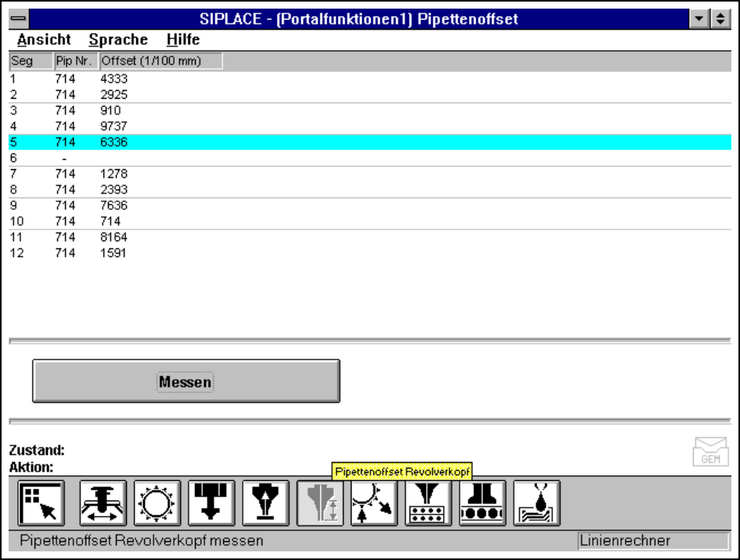Select segment 11 row with offset 8164
Screen dimensions: 740x560
[x=370, y=237]
